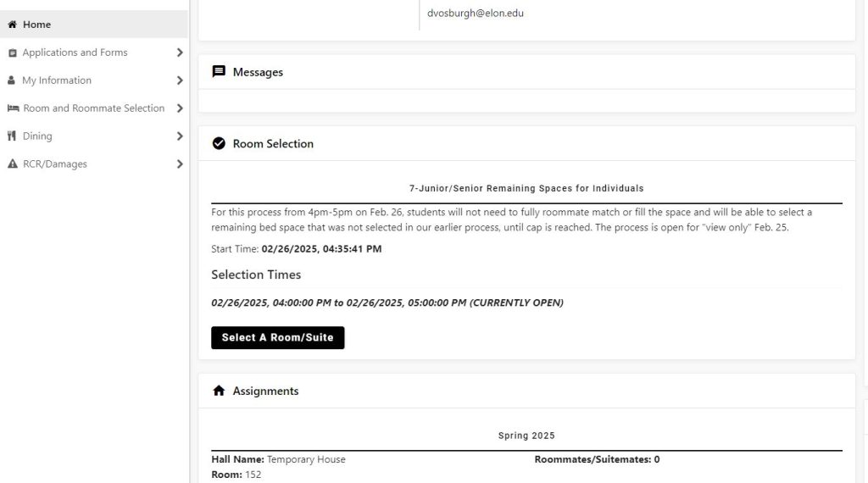The height and width of the screenshot is (483, 868).
Task: Click the My Information person icon
Action: coord(12,80)
